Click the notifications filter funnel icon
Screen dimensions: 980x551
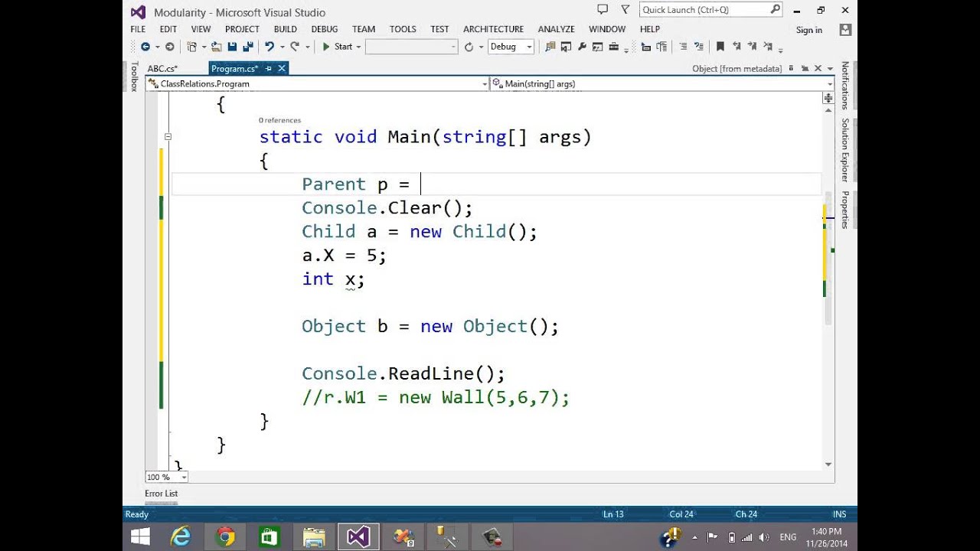[x=625, y=9]
